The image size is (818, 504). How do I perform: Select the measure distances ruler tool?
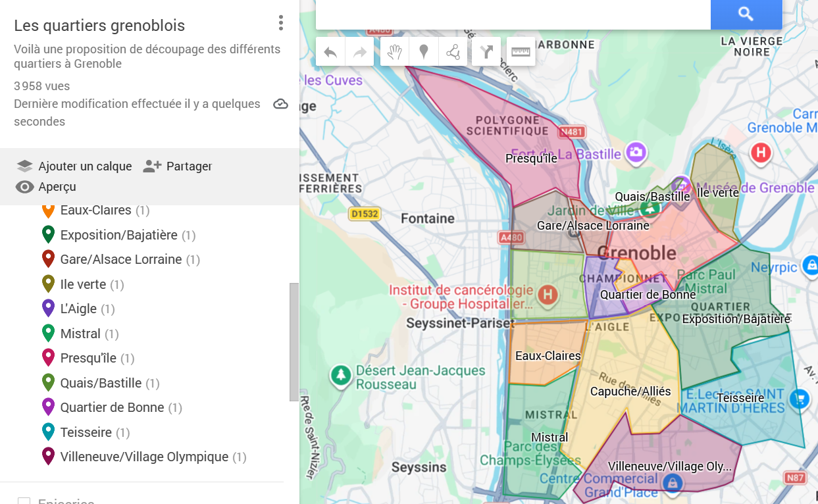coord(521,52)
